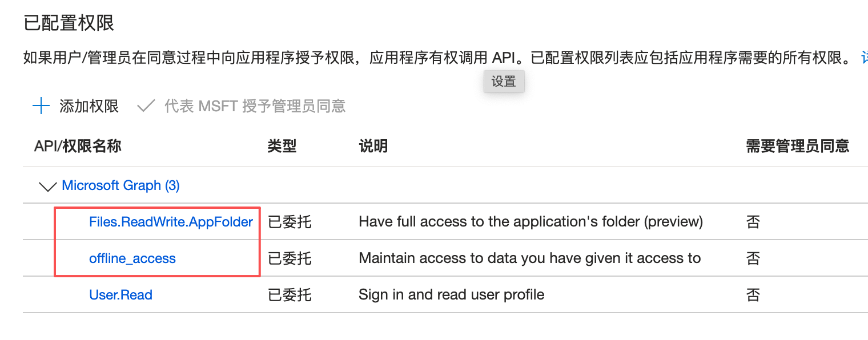868x340 pixels.
Task: Click the 设置 tooltip
Action: coord(504,82)
